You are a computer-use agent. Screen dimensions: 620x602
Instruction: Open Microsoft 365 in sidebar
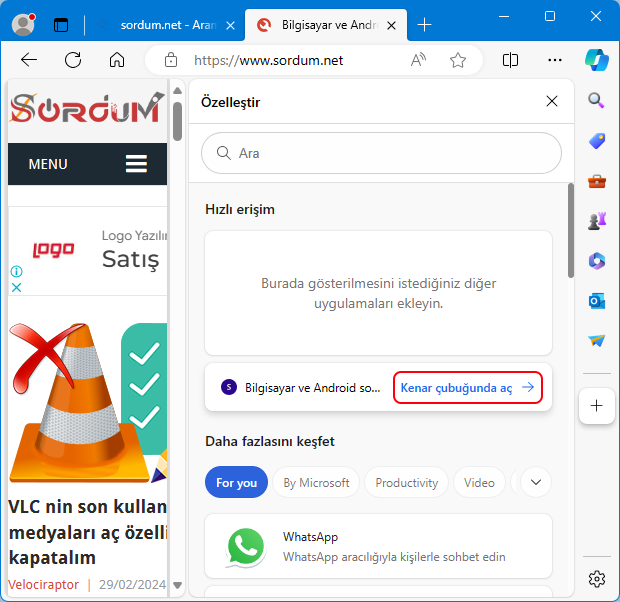click(x=597, y=261)
